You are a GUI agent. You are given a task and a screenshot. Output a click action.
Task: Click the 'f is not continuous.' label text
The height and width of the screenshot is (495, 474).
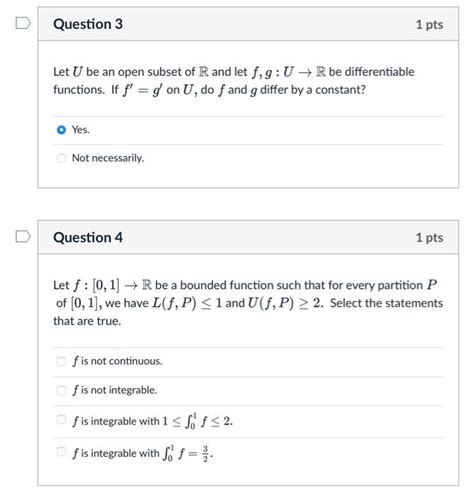pyautogui.click(x=117, y=361)
